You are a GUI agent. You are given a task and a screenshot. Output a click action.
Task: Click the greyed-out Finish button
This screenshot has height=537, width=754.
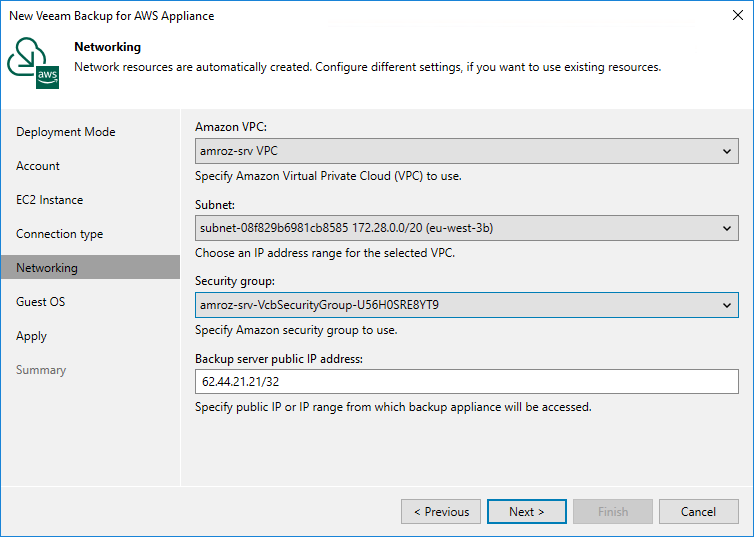click(613, 512)
